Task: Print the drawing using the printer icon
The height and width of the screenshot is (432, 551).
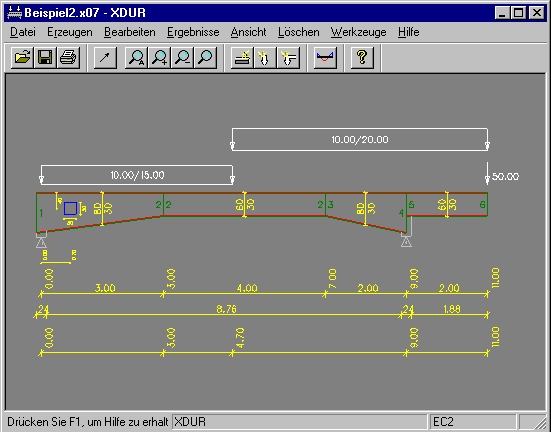Action: pyautogui.click(x=68, y=57)
